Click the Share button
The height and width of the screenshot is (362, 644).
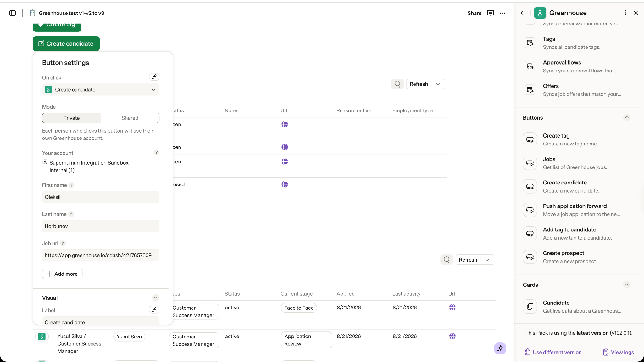474,13
